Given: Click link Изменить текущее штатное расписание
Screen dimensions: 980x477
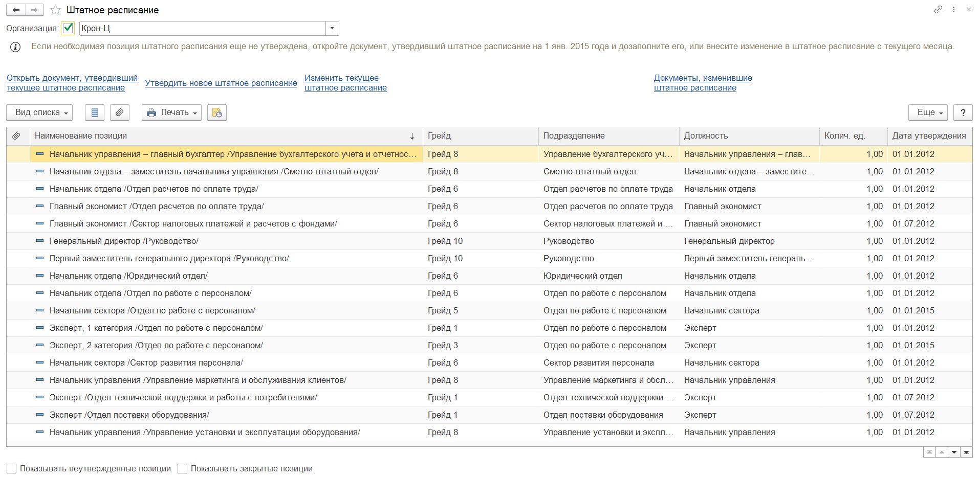Looking at the screenshot, I should pyautogui.click(x=345, y=83).
